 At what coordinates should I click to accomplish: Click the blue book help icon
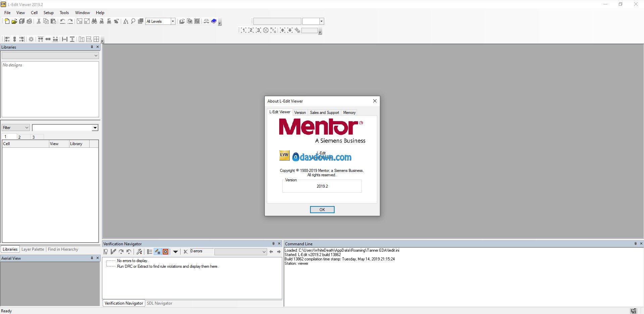214,21
